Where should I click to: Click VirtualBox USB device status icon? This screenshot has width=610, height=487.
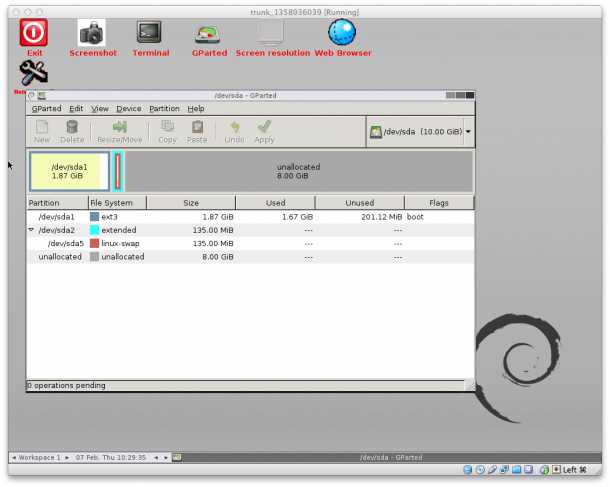pyautogui.click(x=492, y=469)
